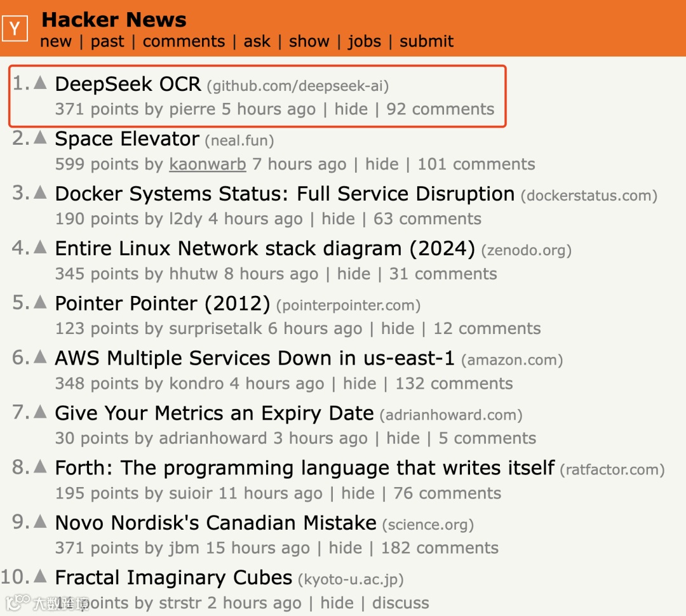Click the pointerpointer.com domain link
686x616 pixels.
[348, 305]
